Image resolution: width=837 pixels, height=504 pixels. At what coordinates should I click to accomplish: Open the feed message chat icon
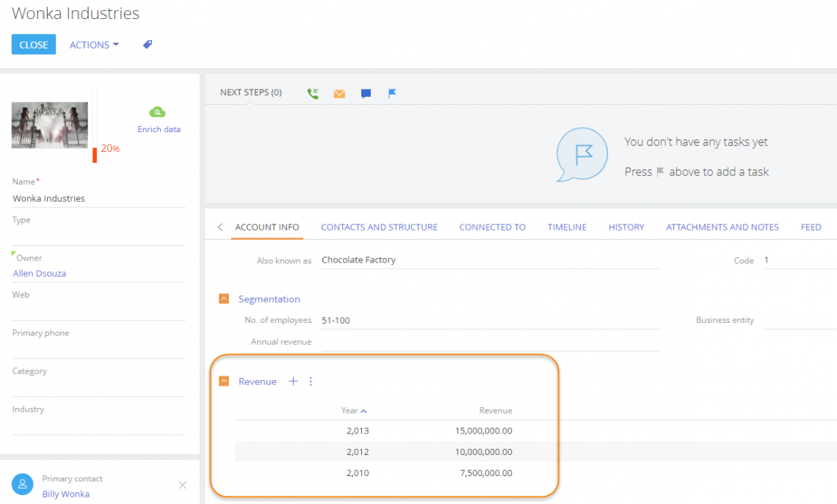[x=366, y=94]
